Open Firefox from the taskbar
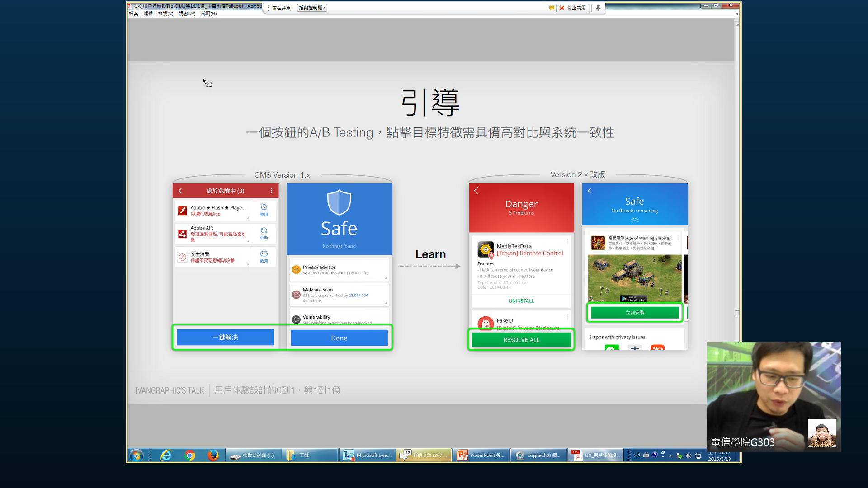Image resolution: width=868 pixels, height=488 pixels. point(213,455)
